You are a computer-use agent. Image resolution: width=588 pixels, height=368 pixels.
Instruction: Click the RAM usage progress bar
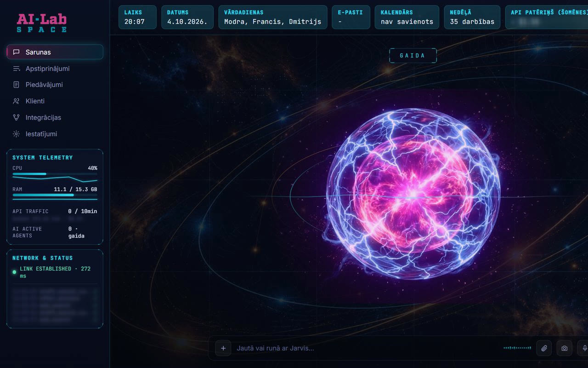[x=55, y=195]
